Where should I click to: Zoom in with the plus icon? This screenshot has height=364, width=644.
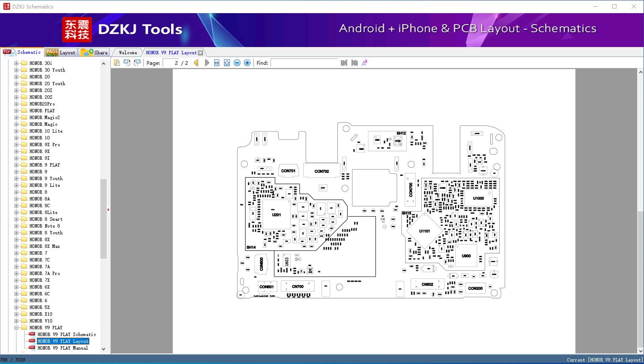(247, 63)
